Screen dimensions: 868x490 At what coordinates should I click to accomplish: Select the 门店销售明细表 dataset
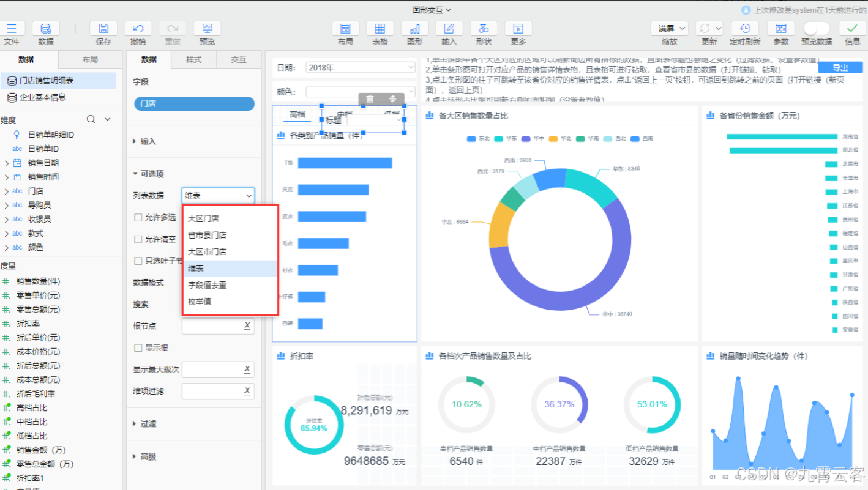(x=58, y=80)
